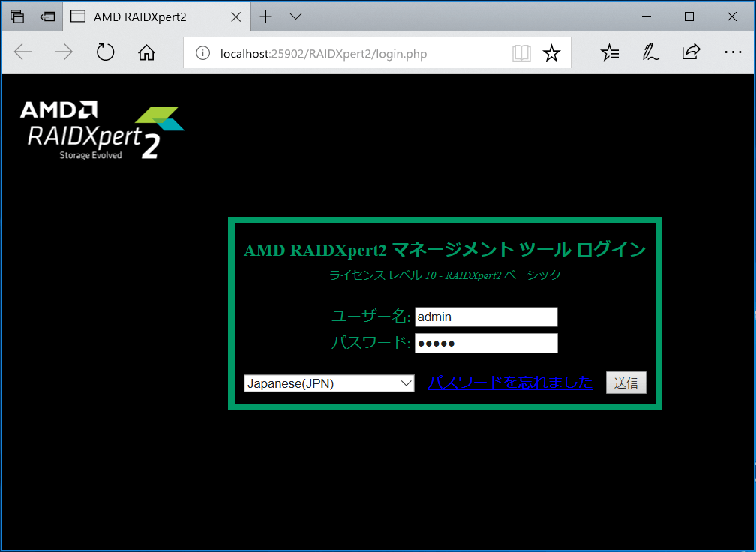Open the favorites hub list

(x=610, y=52)
